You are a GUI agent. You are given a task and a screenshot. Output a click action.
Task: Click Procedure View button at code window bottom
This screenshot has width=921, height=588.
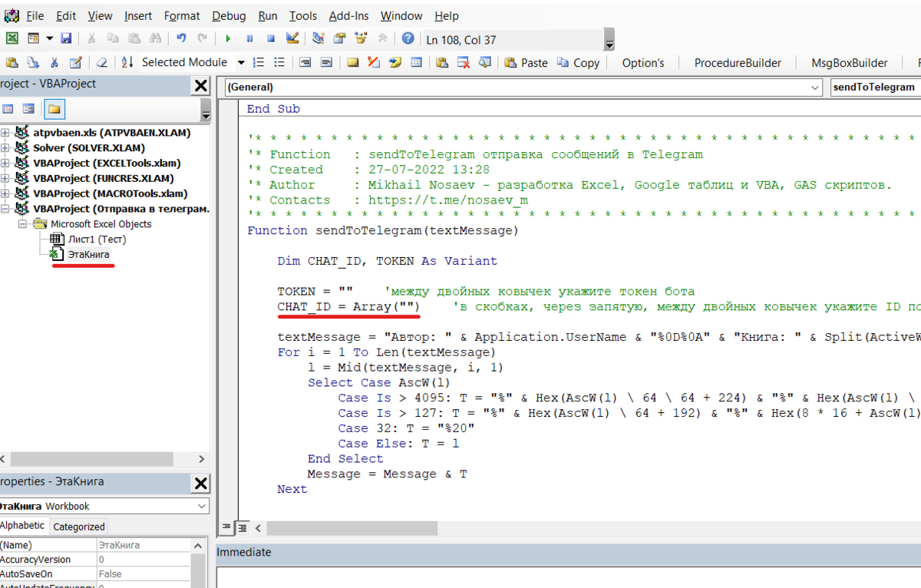coord(226,528)
